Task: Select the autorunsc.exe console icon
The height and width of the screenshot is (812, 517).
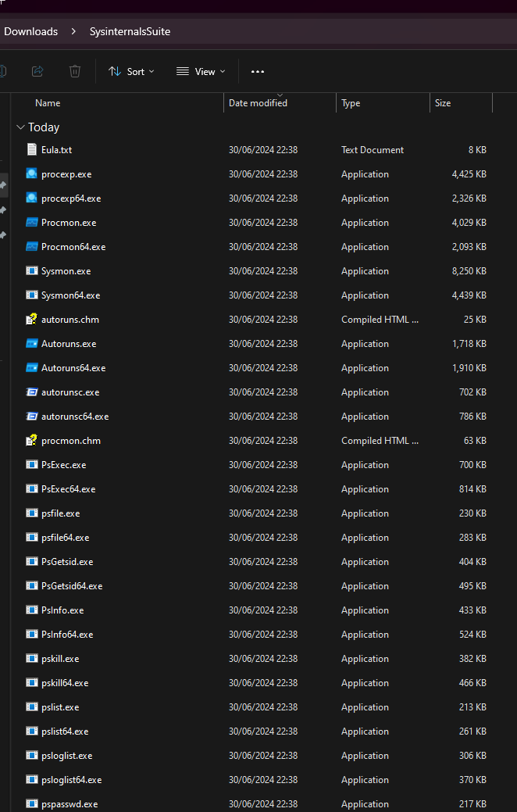Action: click(31, 392)
